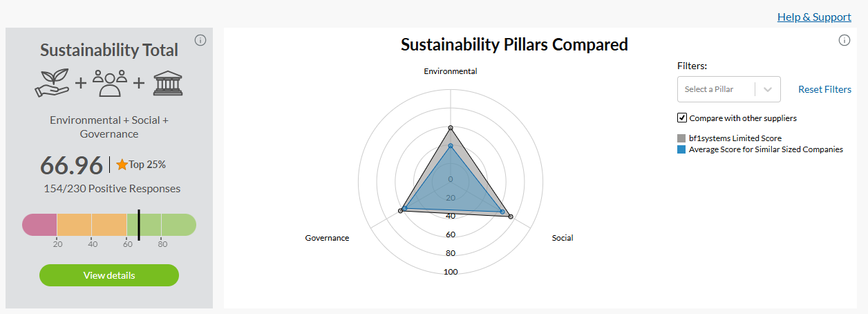Click the black score marker on the scale bar

(139, 225)
